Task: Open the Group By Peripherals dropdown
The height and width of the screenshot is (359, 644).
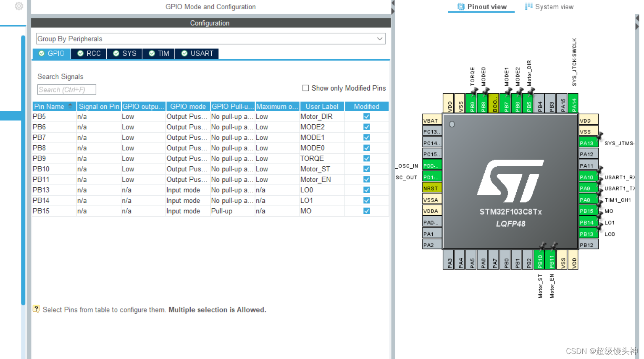Action: pos(211,39)
